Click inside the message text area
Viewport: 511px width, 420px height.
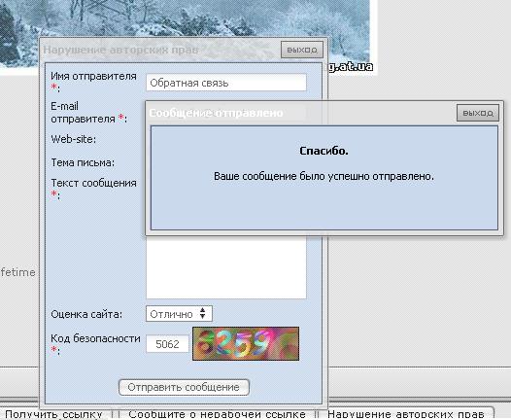coord(226,268)
